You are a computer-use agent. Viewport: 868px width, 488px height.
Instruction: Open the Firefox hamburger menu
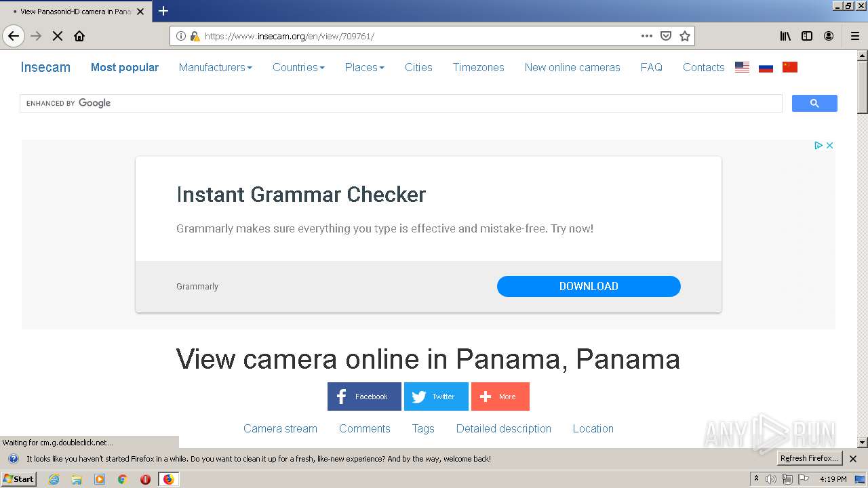pos(855,36)
